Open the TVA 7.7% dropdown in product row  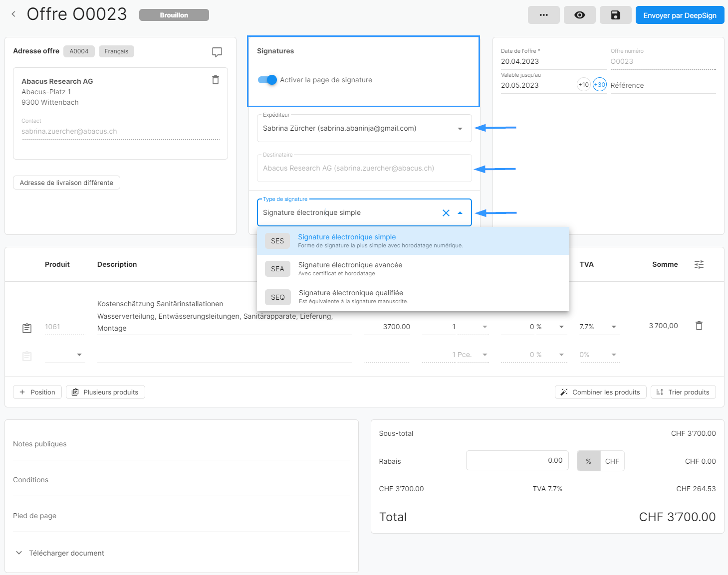coord(614,327)
